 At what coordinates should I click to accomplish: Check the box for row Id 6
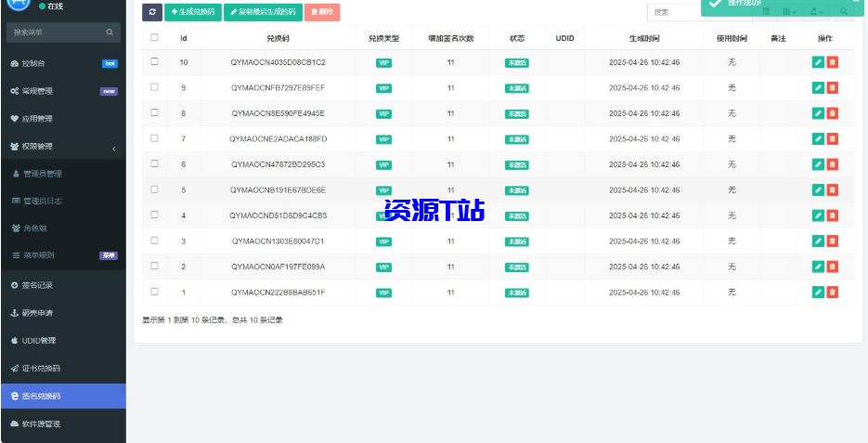pyautogui.click(x=154, y=163)
